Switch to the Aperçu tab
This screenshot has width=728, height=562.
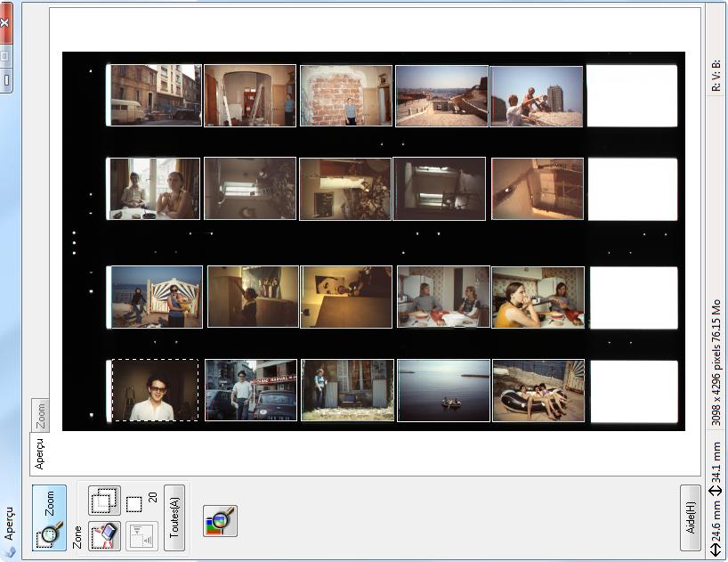(39, 453)
